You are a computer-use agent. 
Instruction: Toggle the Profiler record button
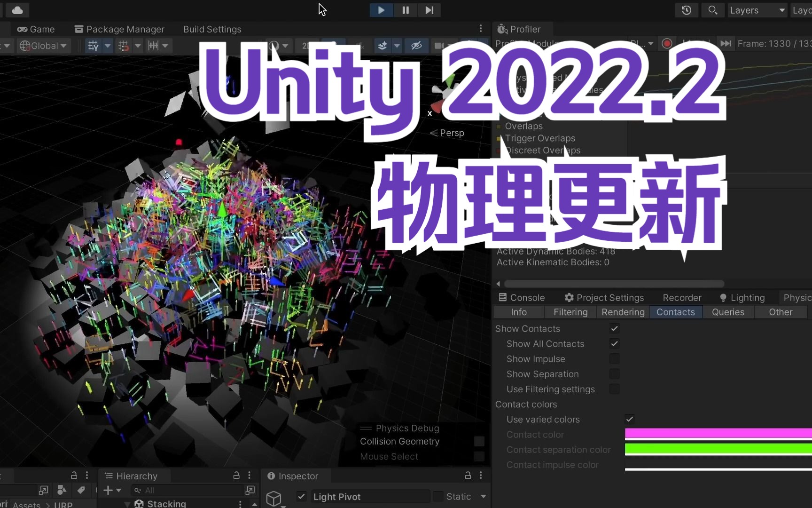tap(666, 44)
